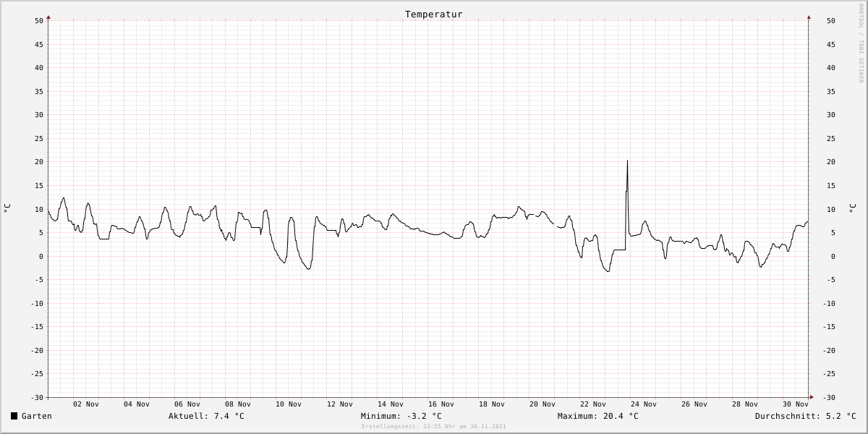The height and width of the screenshot is (434, 868).
Task: Click the 22 Nov x-axis label
Action: [x=593, y=404]
